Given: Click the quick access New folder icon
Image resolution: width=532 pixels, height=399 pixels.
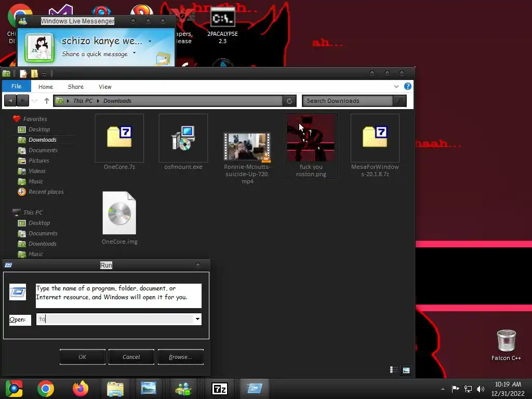Looking at the screenshot, I should click(x=34, y=73).
